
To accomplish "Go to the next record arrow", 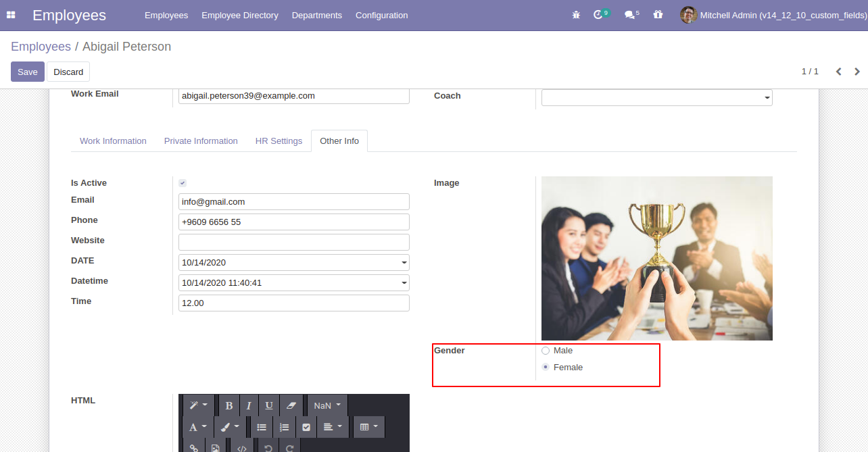I will [857, 72].
